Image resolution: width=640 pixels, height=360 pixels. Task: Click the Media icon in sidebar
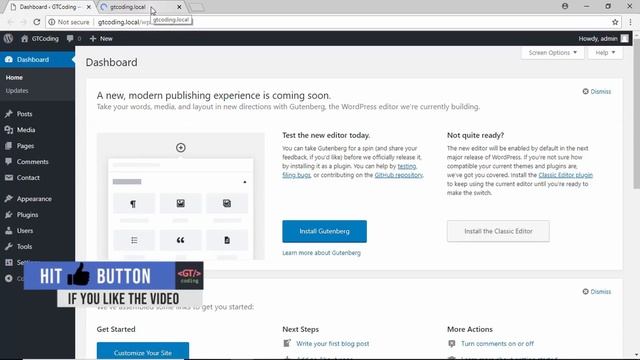pyautogui.click(x=9, y=130)
